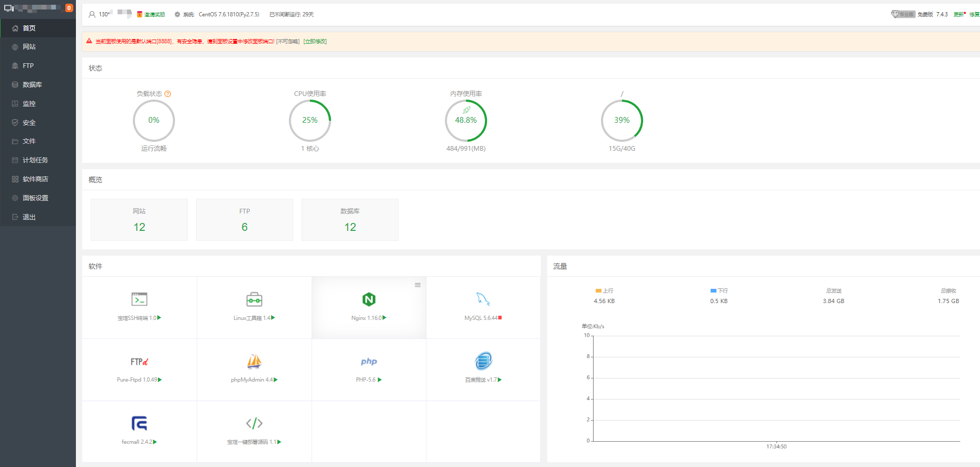Click the 0% load status gauge
This screenshot has width=980, height=467.
(x=154, y=121)
